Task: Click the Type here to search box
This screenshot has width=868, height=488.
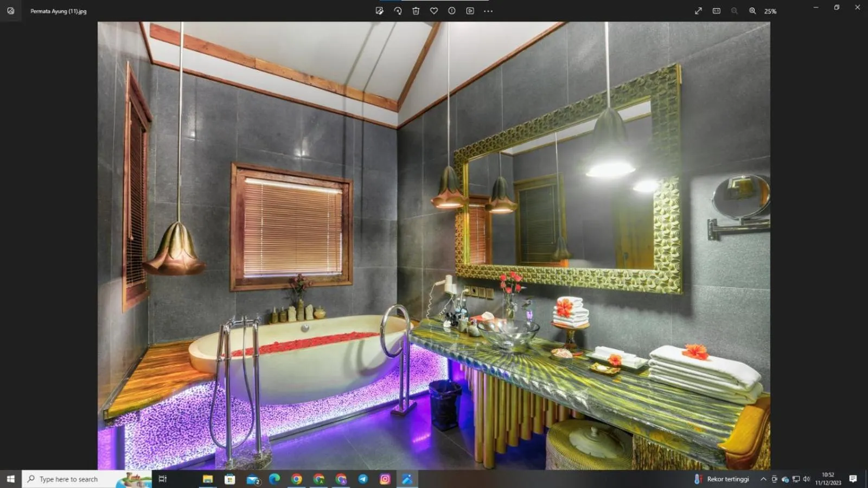Action: (x=76, y=479)
